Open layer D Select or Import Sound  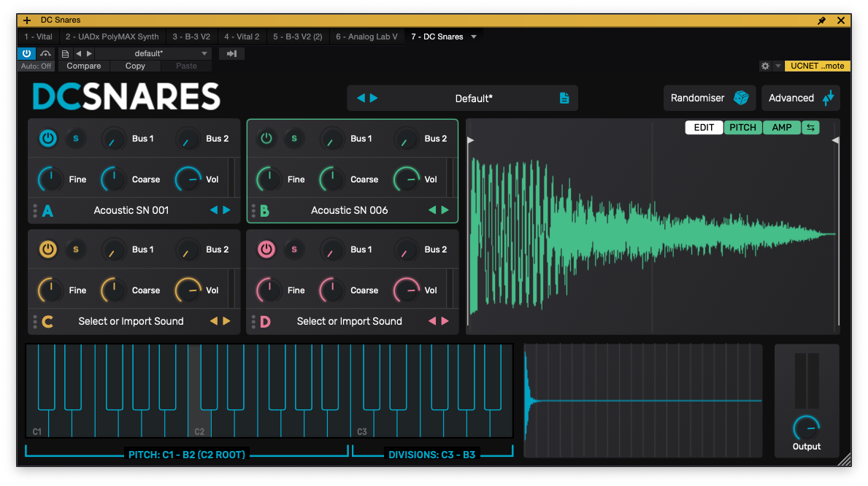coord(349,321)
